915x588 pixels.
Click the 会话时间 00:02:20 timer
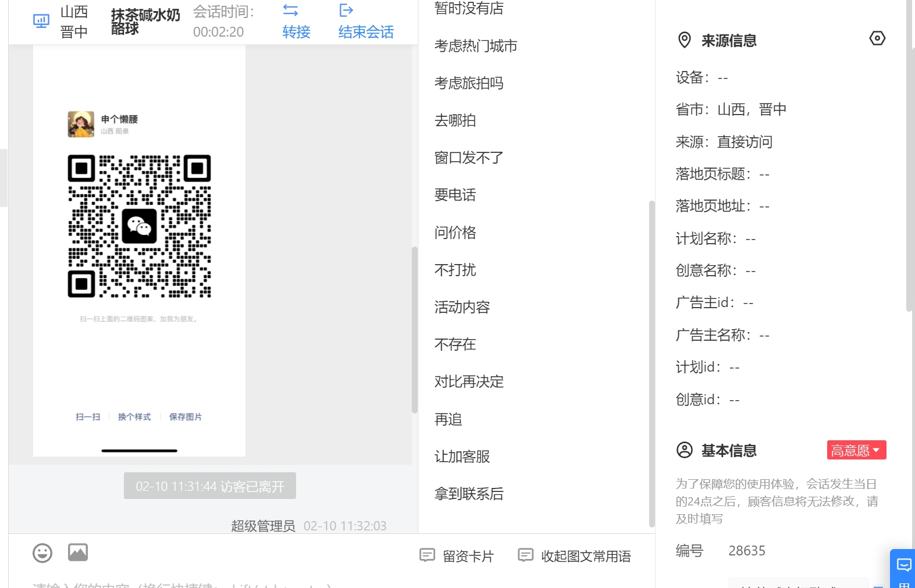tap(224, 22)
